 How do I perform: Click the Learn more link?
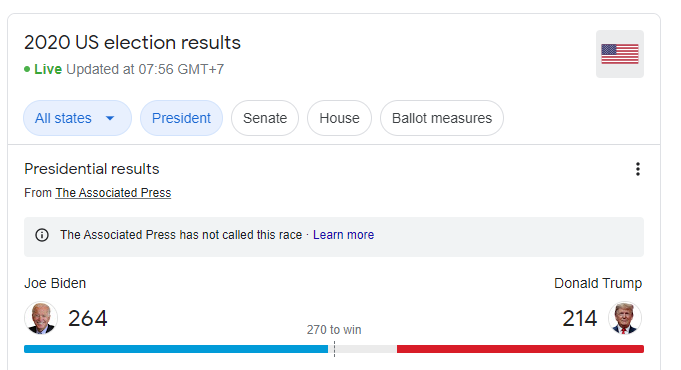tap(344, 235)
